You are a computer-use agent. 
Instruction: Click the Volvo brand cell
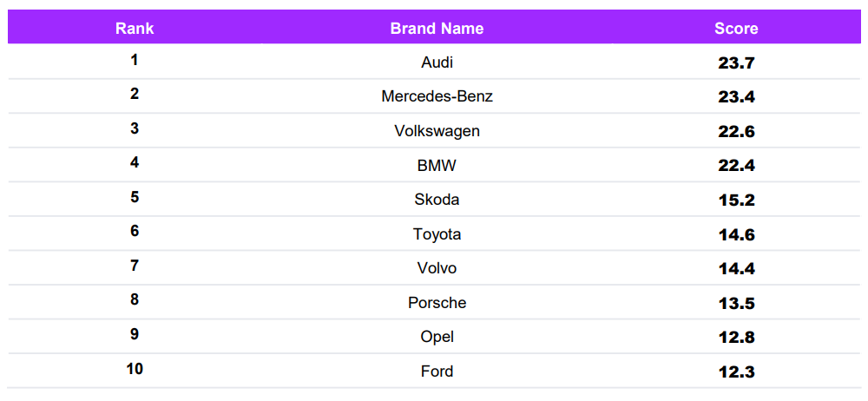(x=437, y=268)
